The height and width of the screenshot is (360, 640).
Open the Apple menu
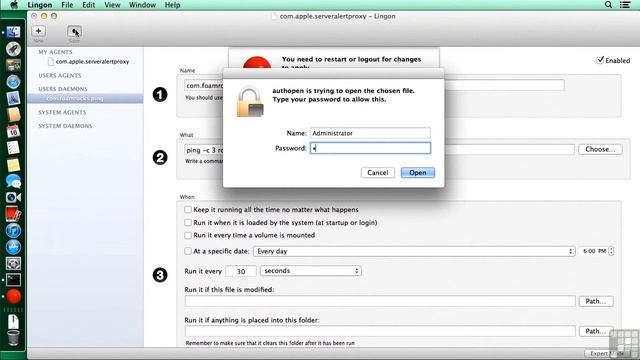(14, 5)
